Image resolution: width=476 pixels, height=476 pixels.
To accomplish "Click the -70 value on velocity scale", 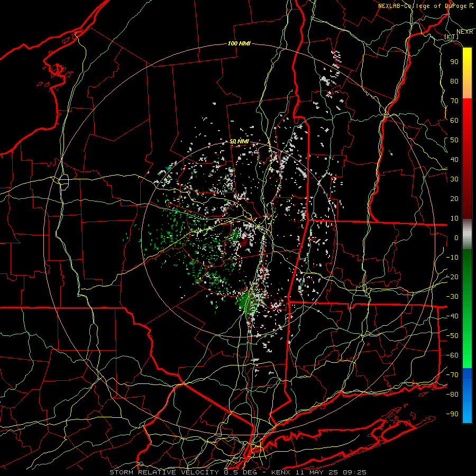I will click(x=452, y=375).
